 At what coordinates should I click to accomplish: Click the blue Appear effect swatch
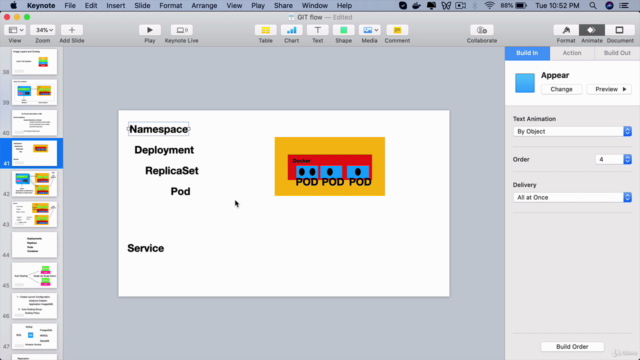click(x=524, y=83)
